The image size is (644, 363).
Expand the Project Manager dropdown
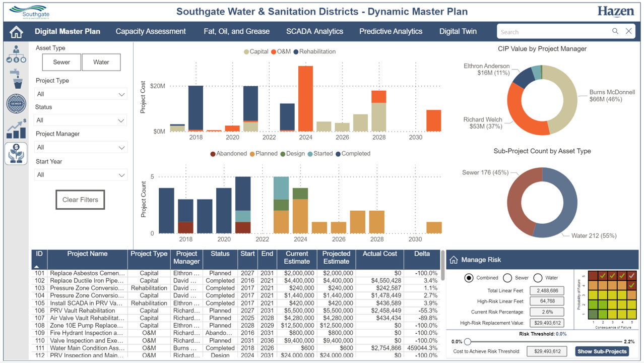coord(81,148)
